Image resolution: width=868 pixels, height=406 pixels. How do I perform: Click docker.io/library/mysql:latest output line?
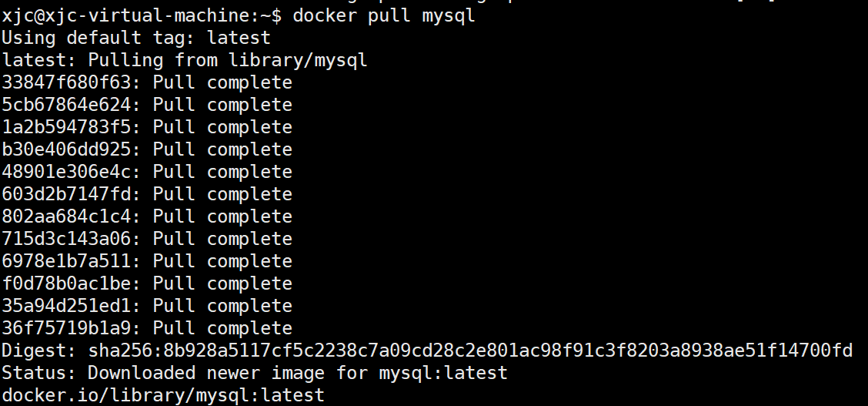coord(163,395)
